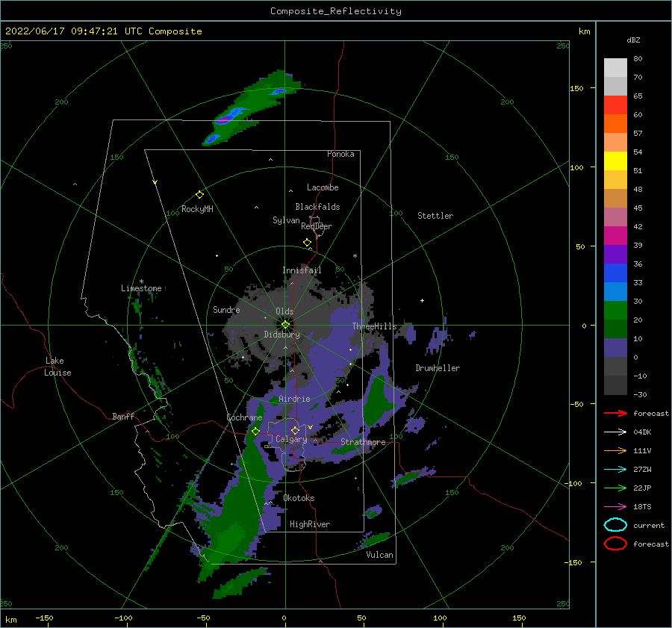The height and width of the screenshot is (628, 672).
Task: Click the Okotoks town label
Action: tap(299, 497)
